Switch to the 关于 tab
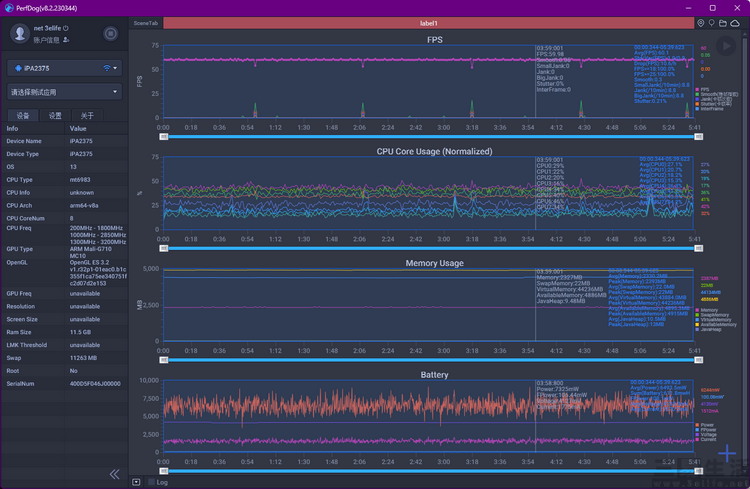This screenshot has width=750, height=489. pos(87,115)
